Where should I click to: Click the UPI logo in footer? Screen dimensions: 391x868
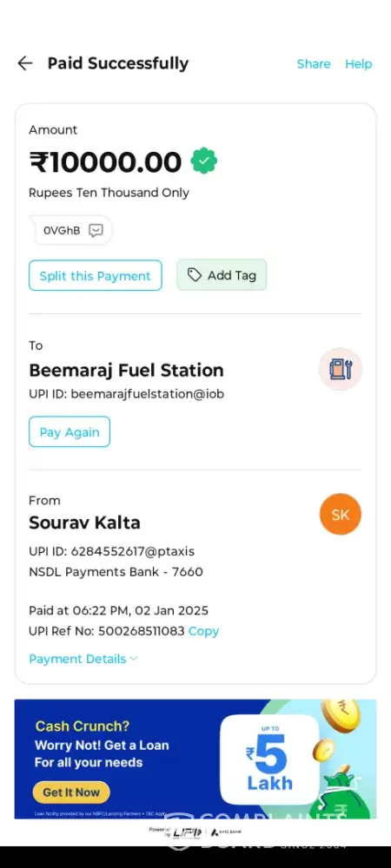[188, 832]
